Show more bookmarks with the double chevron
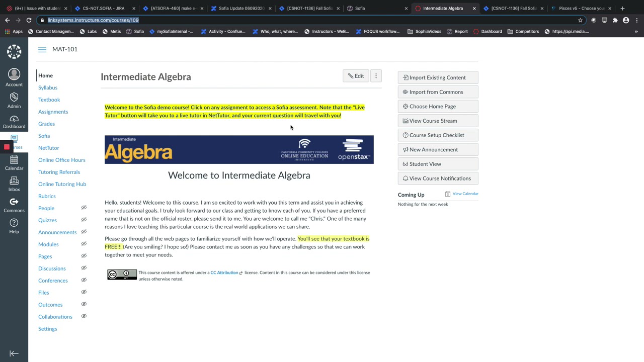Image resolution: width=644 pixels, height=362 pixels. (x=636, y=31)
